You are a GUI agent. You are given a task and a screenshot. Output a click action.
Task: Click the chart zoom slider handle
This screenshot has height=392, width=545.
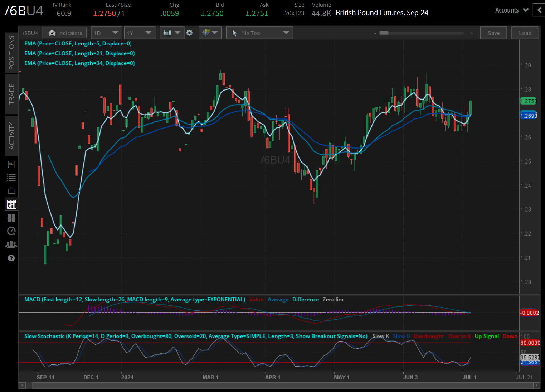pos(384,33)
